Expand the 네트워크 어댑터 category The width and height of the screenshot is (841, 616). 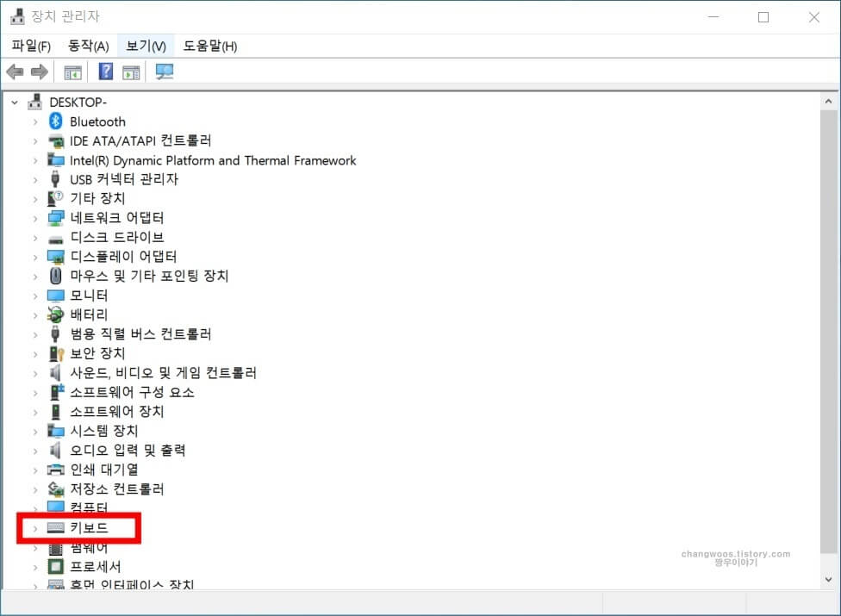pos(34,218)
